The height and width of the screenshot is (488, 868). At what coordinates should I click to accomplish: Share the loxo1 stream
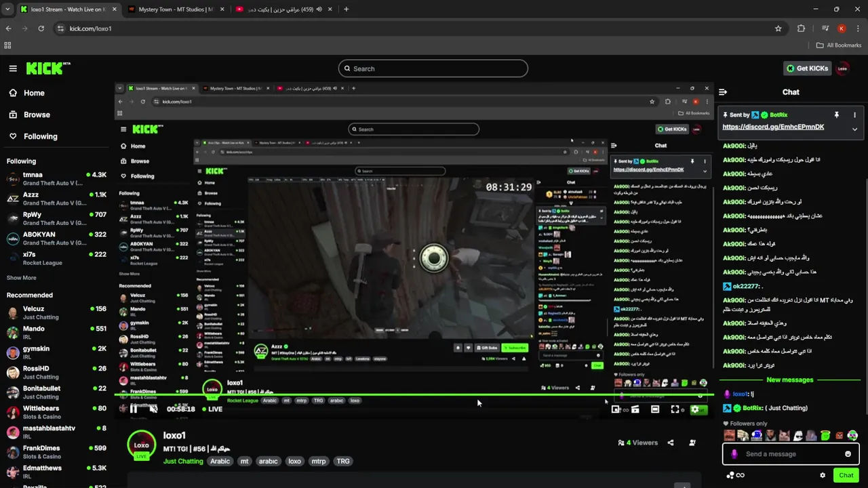click(671, 443)
